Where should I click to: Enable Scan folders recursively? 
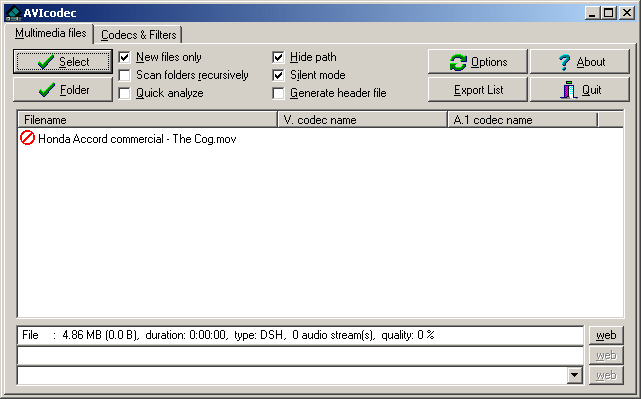click(x=124, y=75)
